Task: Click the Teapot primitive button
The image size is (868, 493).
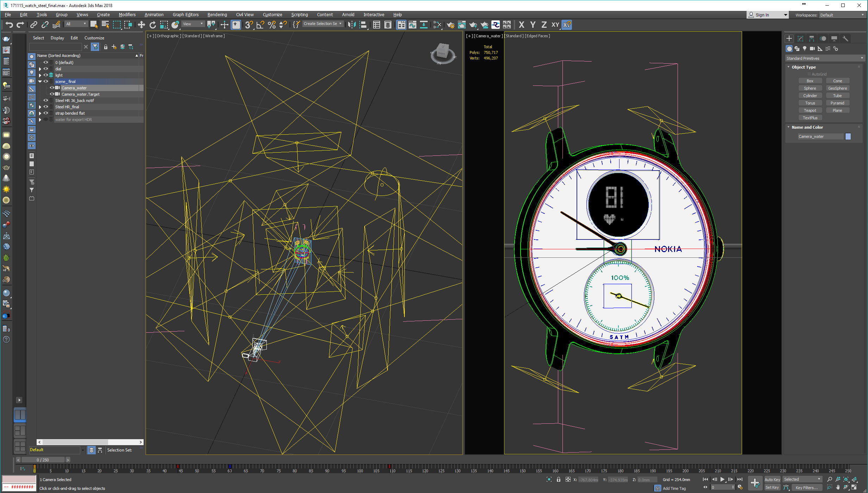Action: pyautogui.click(x=810, y=110)
